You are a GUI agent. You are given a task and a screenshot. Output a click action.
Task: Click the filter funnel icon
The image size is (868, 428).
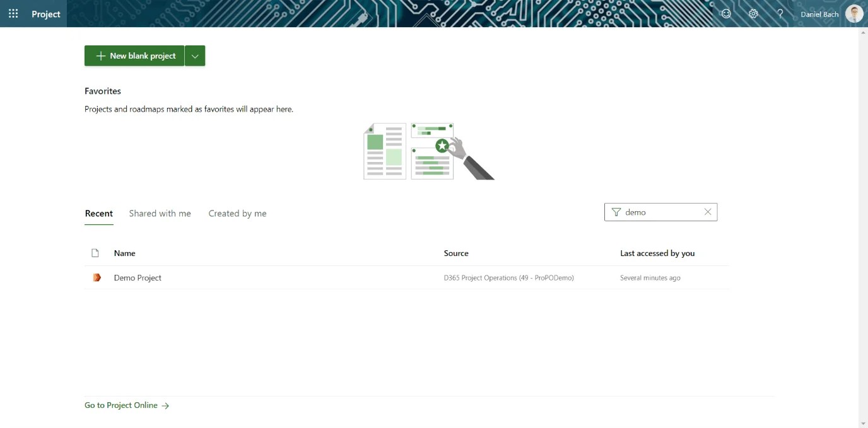[x=616, y=212]
